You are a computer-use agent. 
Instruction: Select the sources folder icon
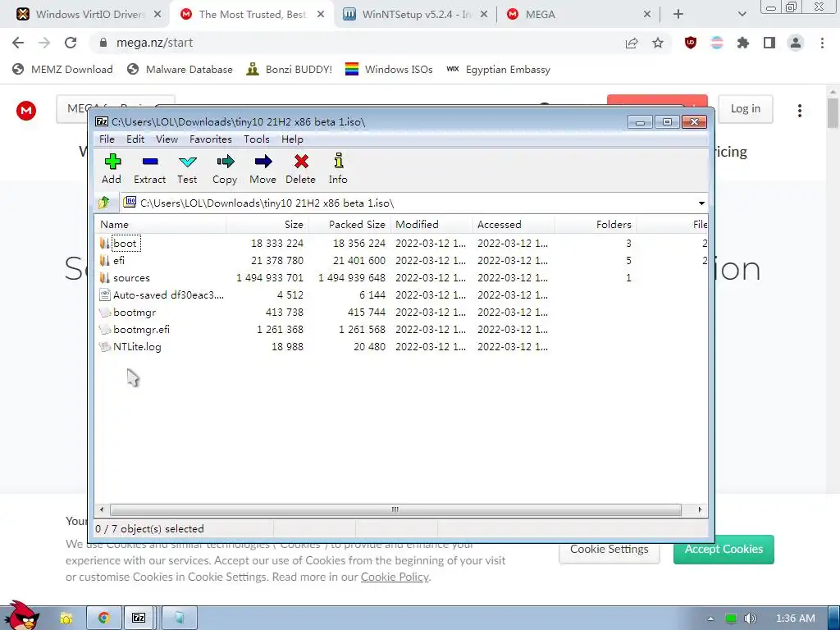pyautogui.click(x=104, y=277)
